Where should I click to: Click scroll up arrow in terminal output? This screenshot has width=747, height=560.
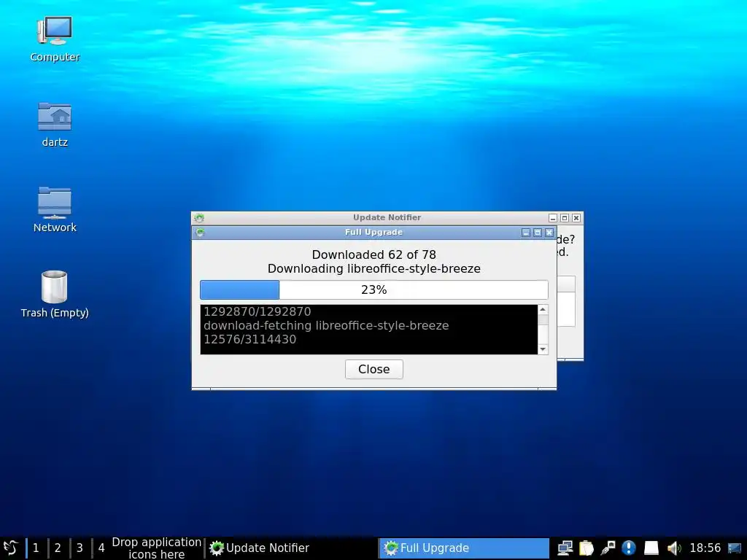(x=543, y=309)
